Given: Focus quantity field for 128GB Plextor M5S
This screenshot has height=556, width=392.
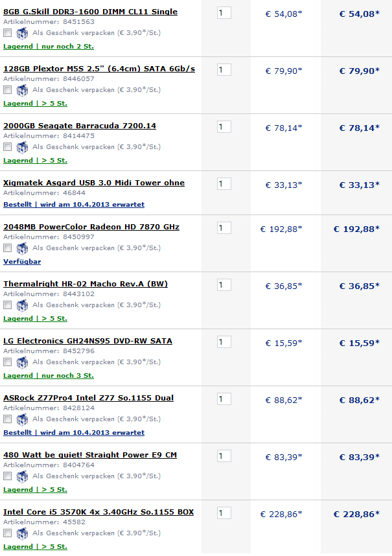Looking at the screenshot, I should (x=224, y=70).
